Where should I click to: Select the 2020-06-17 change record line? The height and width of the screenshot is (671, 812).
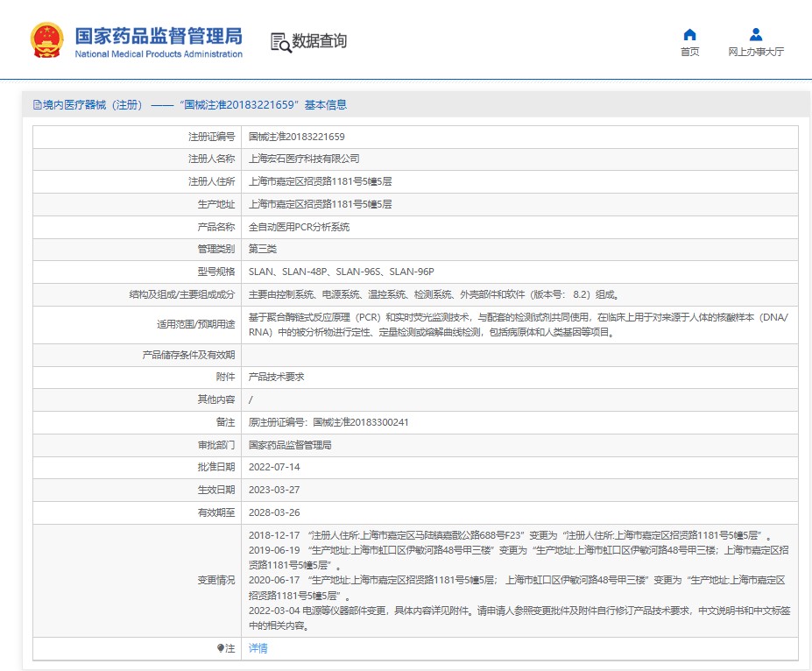(517, 588)
